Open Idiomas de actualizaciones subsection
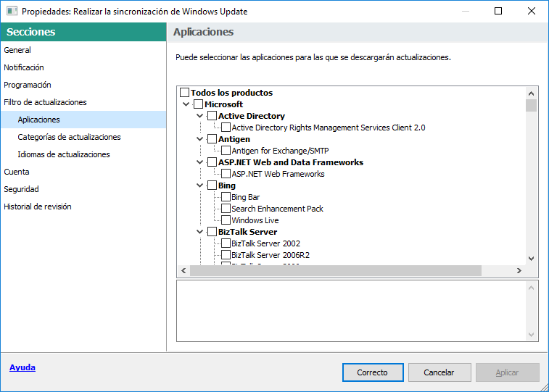The height and width of the screenshot is (392, 549). point(83,154)
